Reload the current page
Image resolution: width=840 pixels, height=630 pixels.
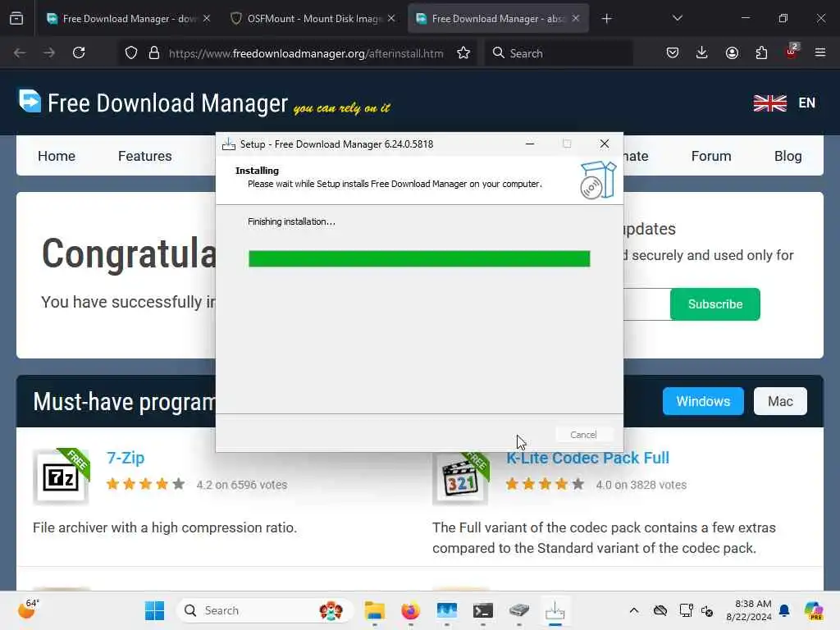point(79,52)
